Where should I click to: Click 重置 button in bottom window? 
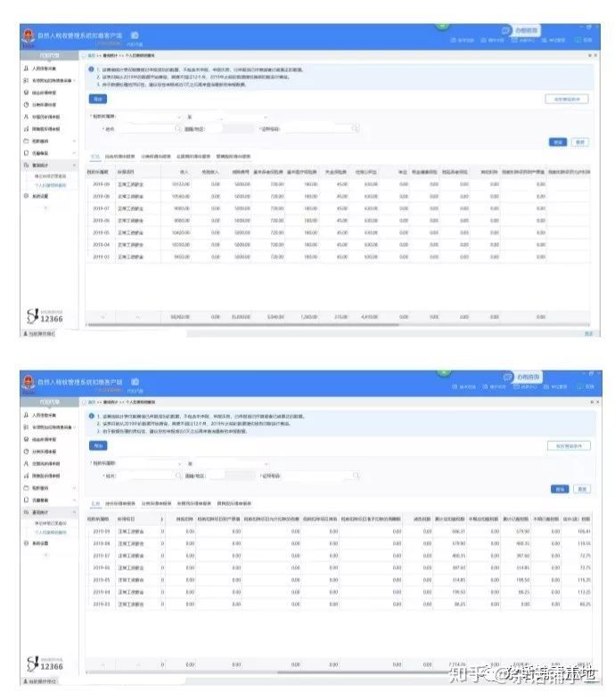click(582, 489)
